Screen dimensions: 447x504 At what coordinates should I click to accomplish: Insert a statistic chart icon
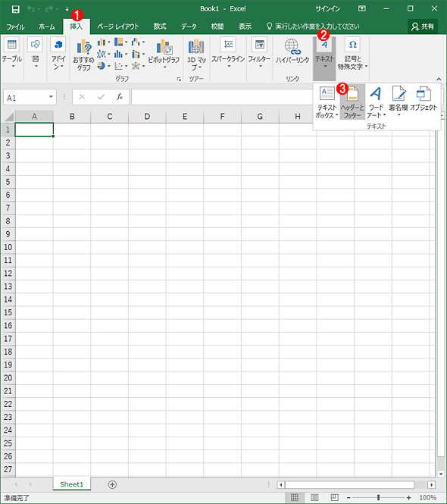pyautogui.click(x=120, y=54)
